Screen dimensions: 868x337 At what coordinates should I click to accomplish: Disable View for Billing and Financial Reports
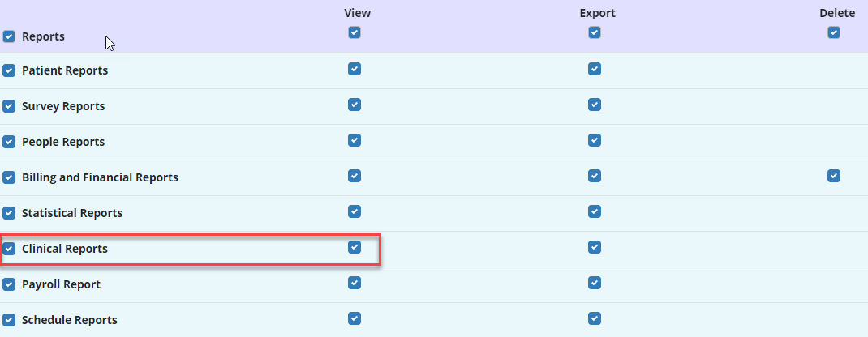coord(355,176)
